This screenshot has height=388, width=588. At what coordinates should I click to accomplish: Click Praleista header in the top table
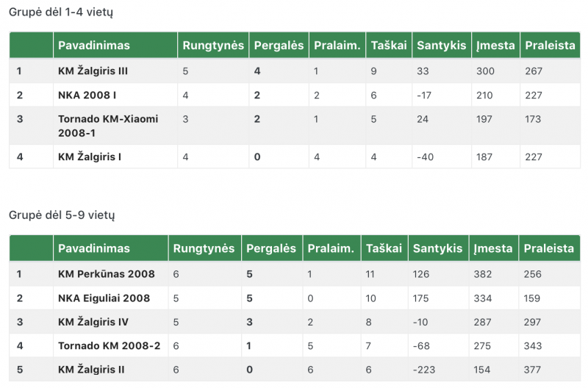coord(550,46)
